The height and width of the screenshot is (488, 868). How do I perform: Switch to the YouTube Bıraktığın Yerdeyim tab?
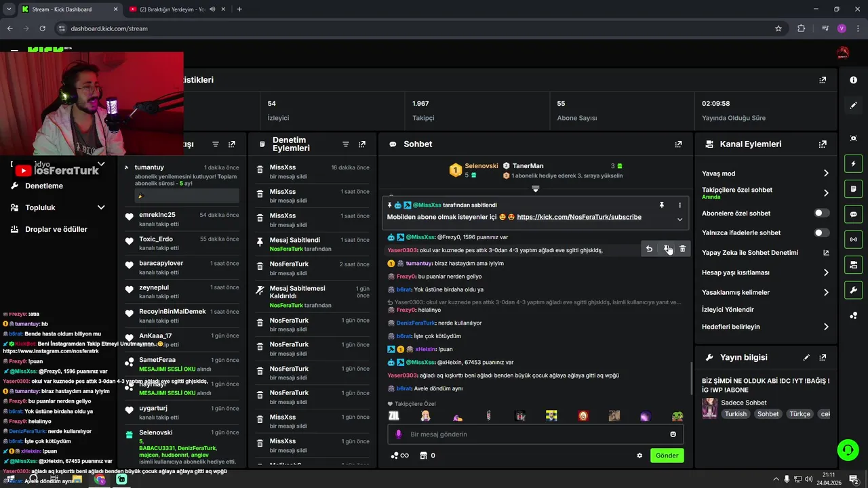coord(173,9)
